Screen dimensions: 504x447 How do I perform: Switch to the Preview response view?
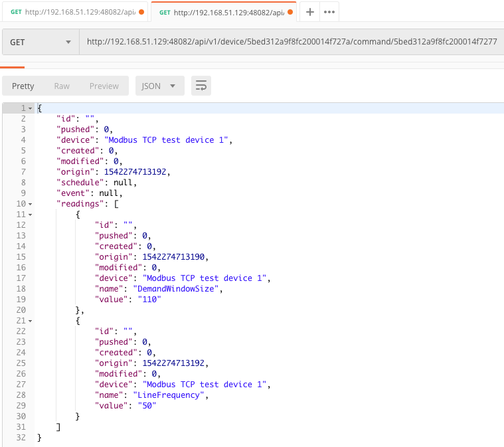coord(104,86)
